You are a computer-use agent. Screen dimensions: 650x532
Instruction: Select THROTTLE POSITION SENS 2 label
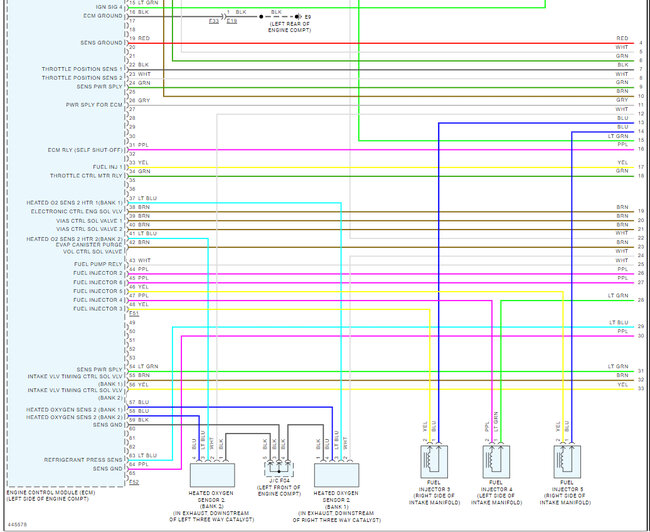pyautogui.click(x=82, y=78)
